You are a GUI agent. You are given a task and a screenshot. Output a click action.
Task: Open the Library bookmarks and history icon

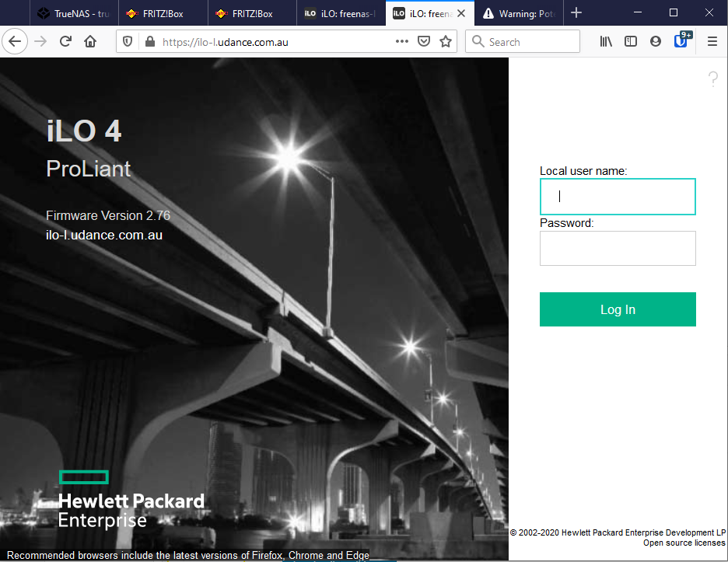point(606,42)
